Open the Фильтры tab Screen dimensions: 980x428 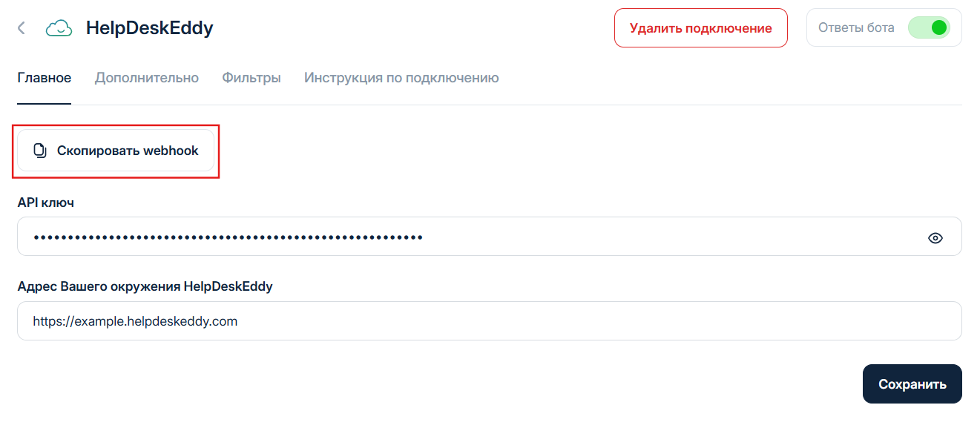(x=251, y=78)
